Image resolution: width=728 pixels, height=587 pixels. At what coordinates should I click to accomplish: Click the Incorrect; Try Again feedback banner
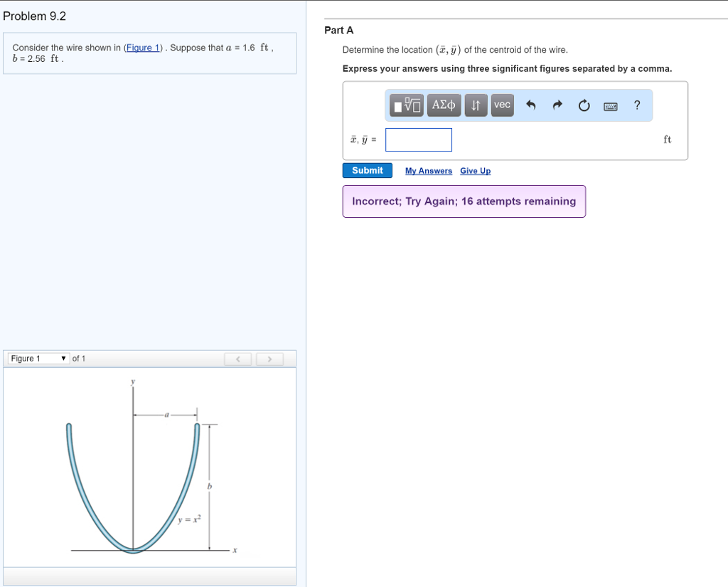pyautogui.click(x=464, y=201)
